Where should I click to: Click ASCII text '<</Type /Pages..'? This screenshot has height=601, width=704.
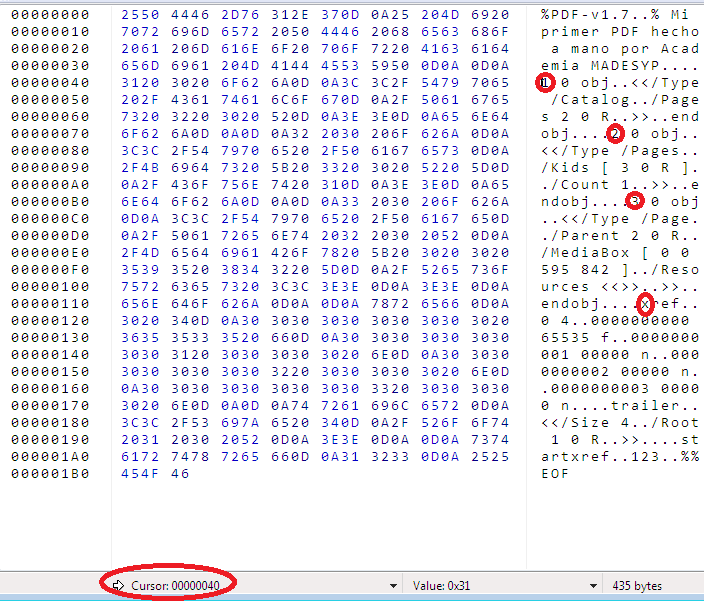click(x=620, y=151)
